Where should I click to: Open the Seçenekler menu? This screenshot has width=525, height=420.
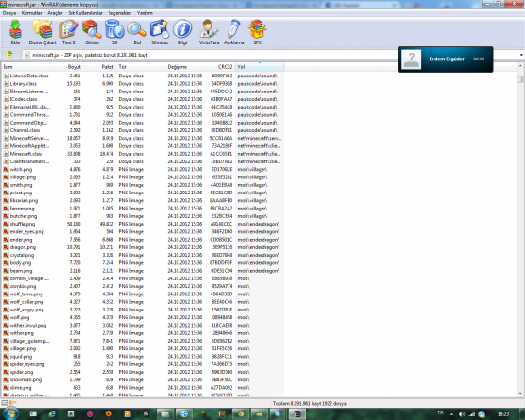[x=120, y=13]
